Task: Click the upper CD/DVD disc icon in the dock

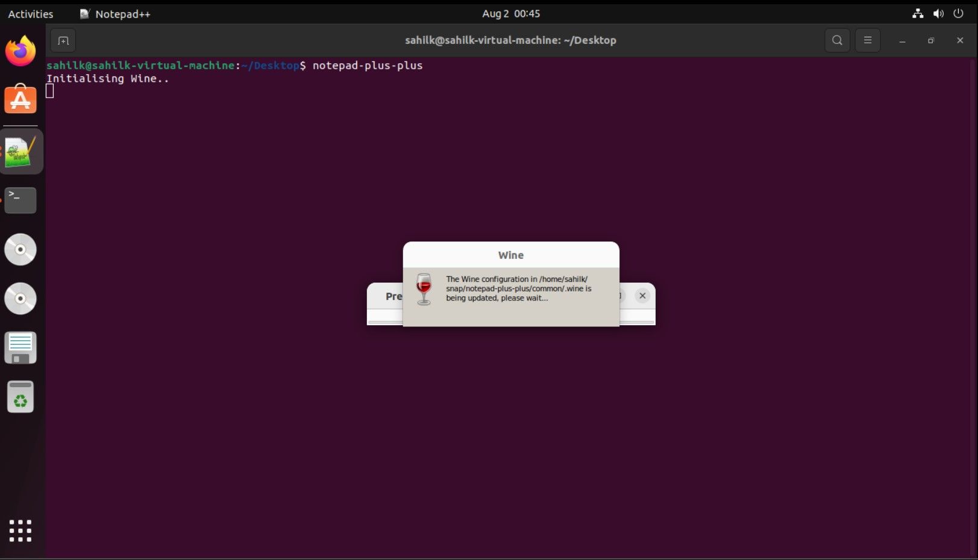Action: (x=20, y=249)
